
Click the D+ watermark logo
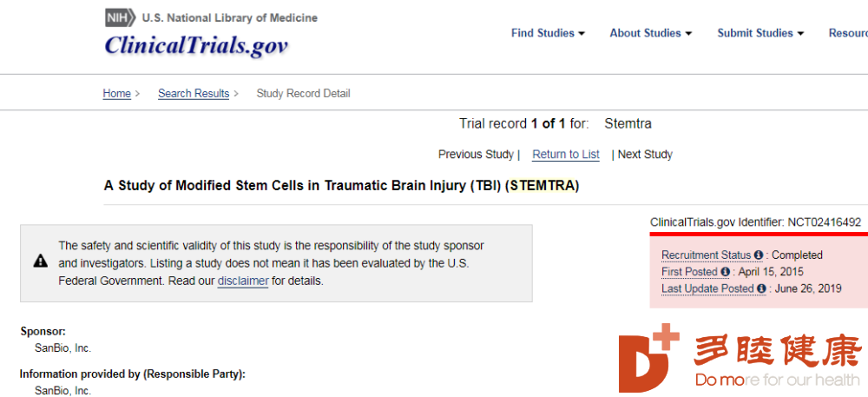(x=648, y=357)
